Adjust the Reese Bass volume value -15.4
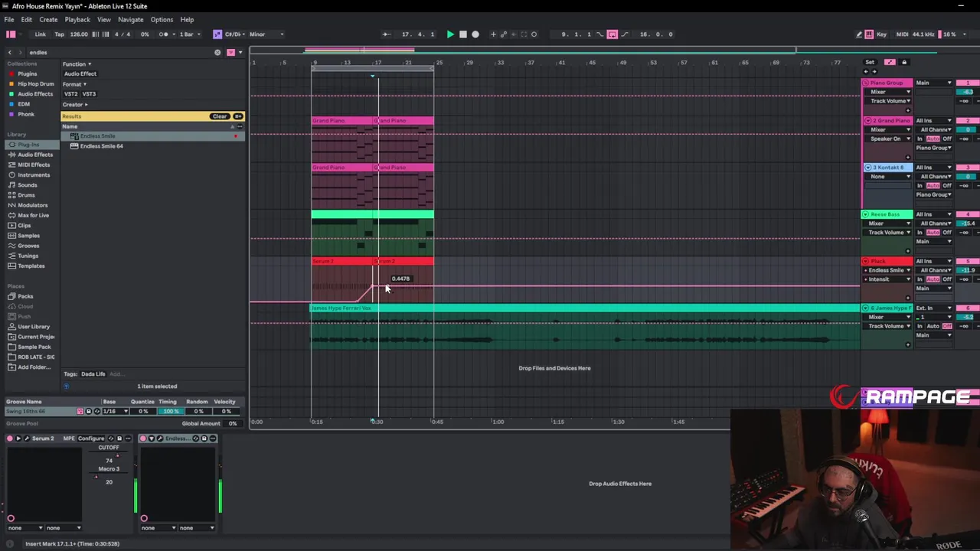This screenshot has width=980, height=551. coord(968,223)
